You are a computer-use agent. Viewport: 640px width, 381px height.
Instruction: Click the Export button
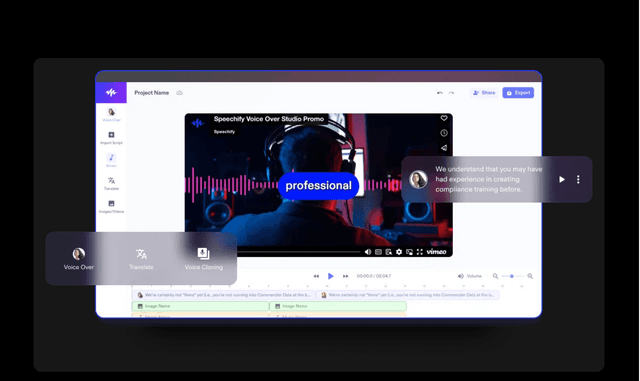(x=518, y=93)
